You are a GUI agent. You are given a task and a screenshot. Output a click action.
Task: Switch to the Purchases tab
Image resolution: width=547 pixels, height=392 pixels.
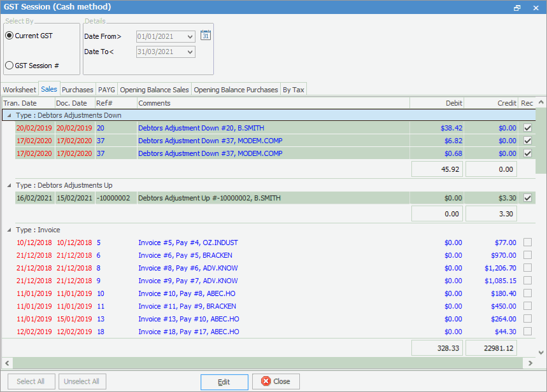[x=78, y=90]
